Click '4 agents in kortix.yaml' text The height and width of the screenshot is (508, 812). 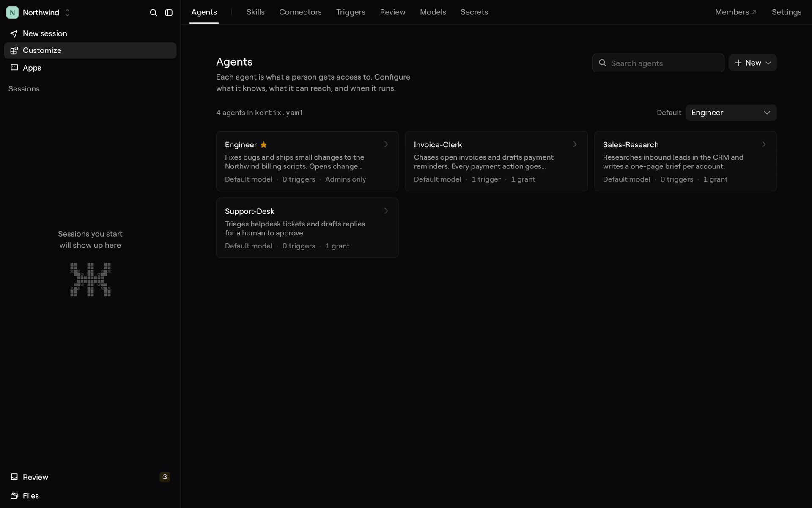tap(259, 113)
